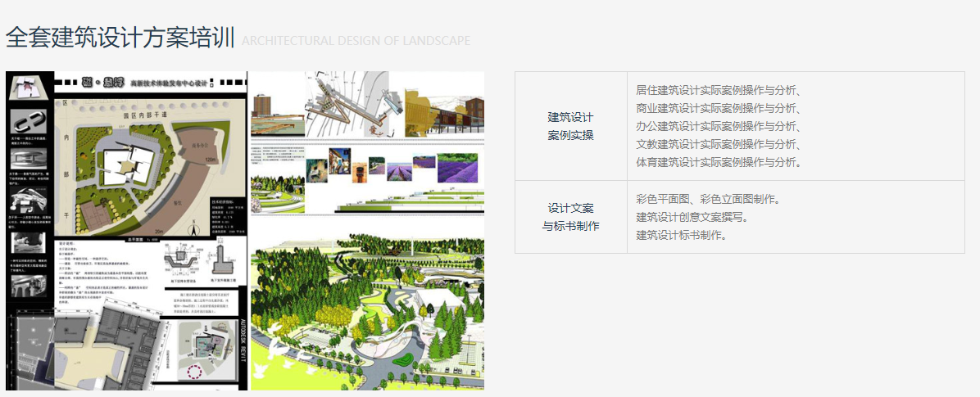Click the 商业建筑设计实际案例操作与分析 line

[718, 108]
